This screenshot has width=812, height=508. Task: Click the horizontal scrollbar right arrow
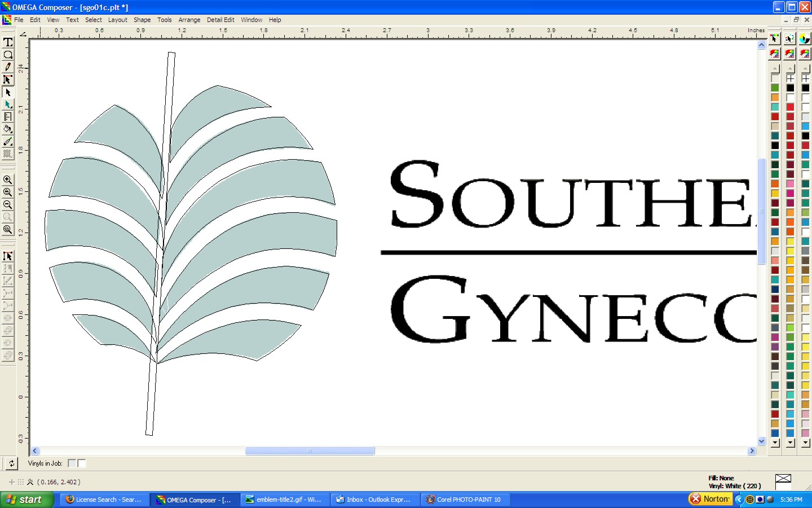tap(752, 451)
